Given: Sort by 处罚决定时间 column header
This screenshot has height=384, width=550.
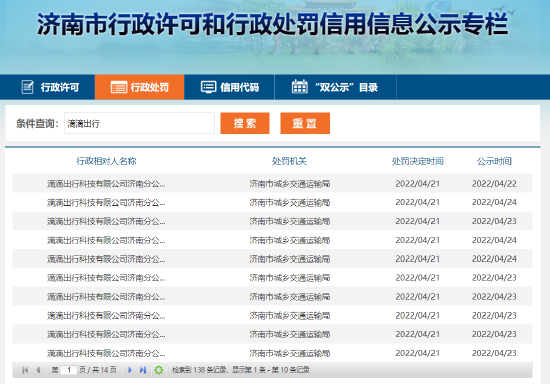Looking at the screenshot, I should 417,161.
